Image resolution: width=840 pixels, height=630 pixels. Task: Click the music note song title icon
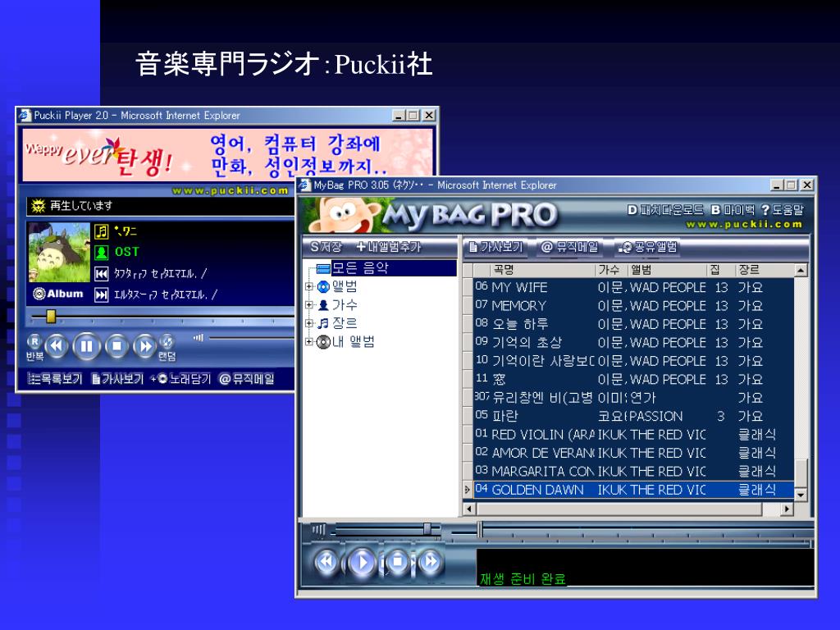(101, 231)
